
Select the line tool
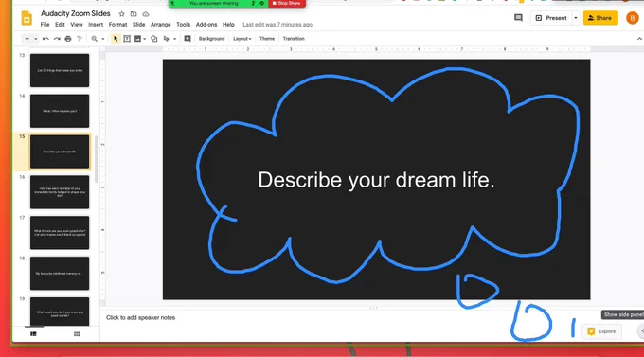click(x=167, y=39)
